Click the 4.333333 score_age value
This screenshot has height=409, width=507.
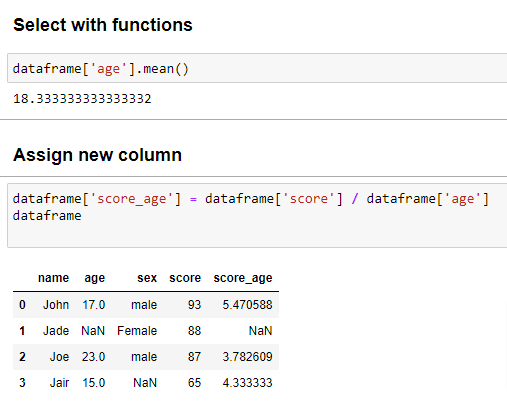[247, 383]
